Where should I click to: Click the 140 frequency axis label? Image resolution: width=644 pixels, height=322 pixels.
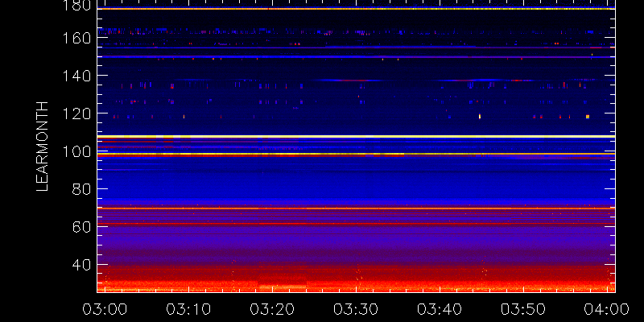point(77,76)
